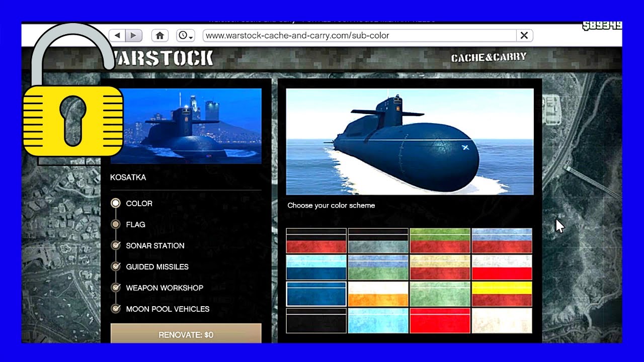Click the Kosatka night thumbnail image
Image resolution: width=644 pixels, height=362 pixels.
pyautogui.click(x=186, y=126)
